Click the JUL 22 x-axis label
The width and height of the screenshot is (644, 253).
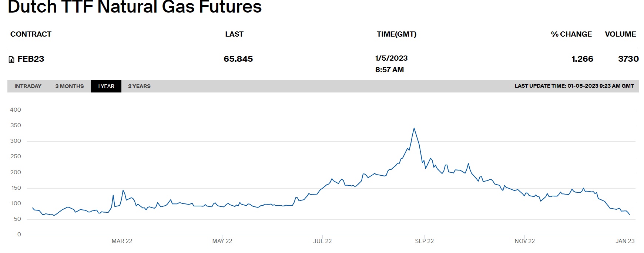point(322,241)
